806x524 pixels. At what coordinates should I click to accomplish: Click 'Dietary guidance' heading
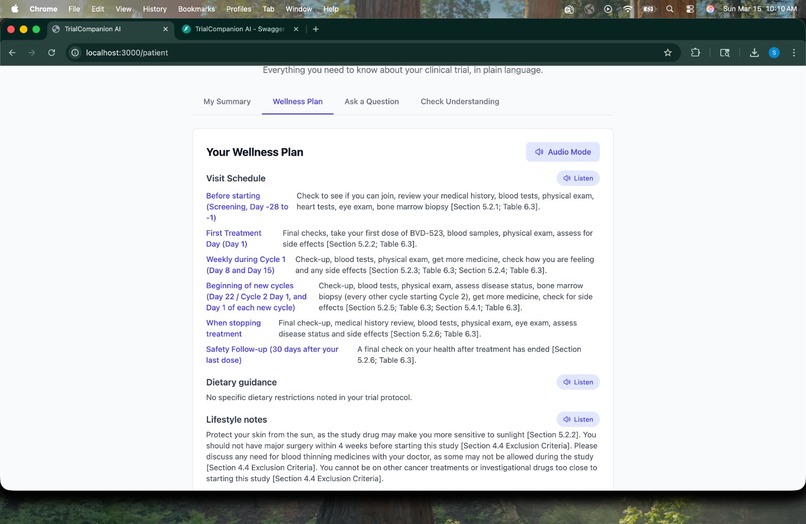point(241,382)
